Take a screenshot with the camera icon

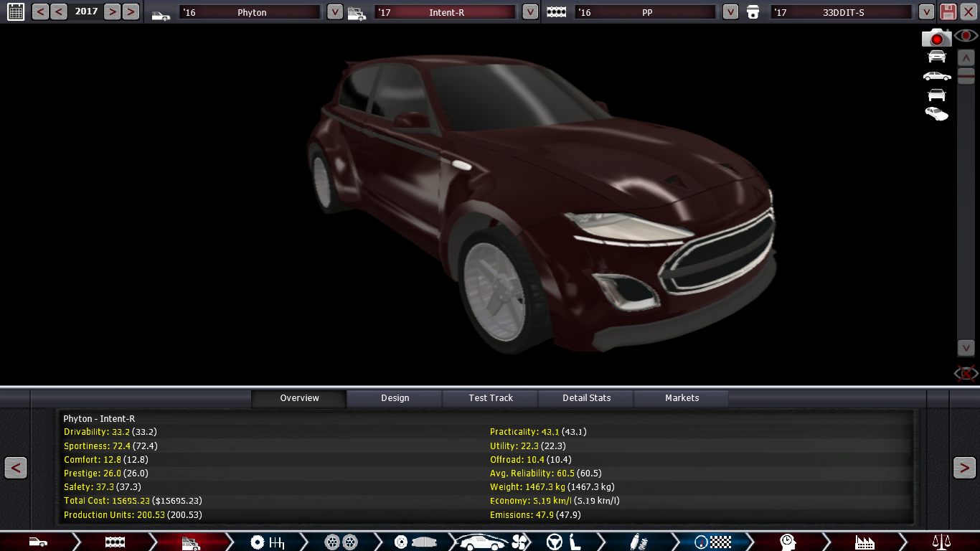(936, 38)
